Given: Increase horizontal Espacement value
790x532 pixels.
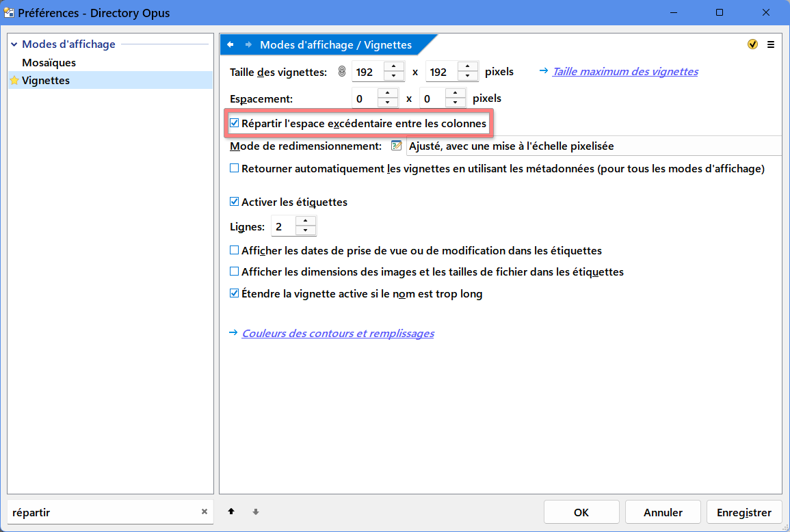Looking at the screenshot, I should point(387,93).
